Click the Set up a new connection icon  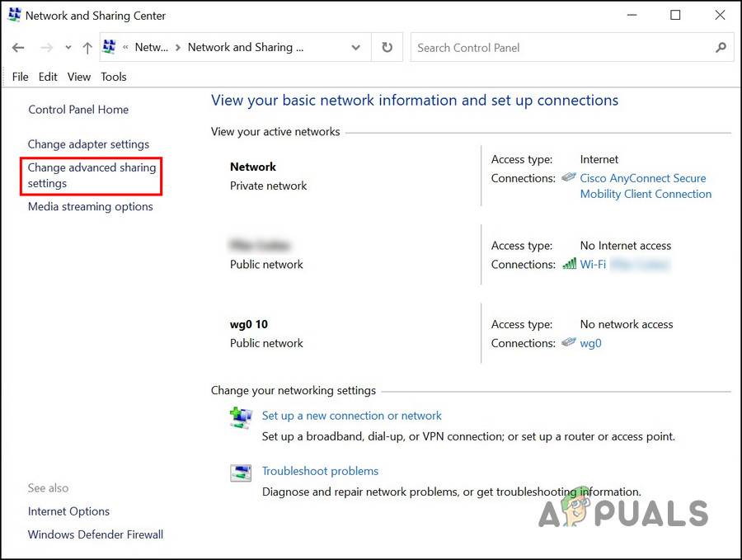point(241,417)
